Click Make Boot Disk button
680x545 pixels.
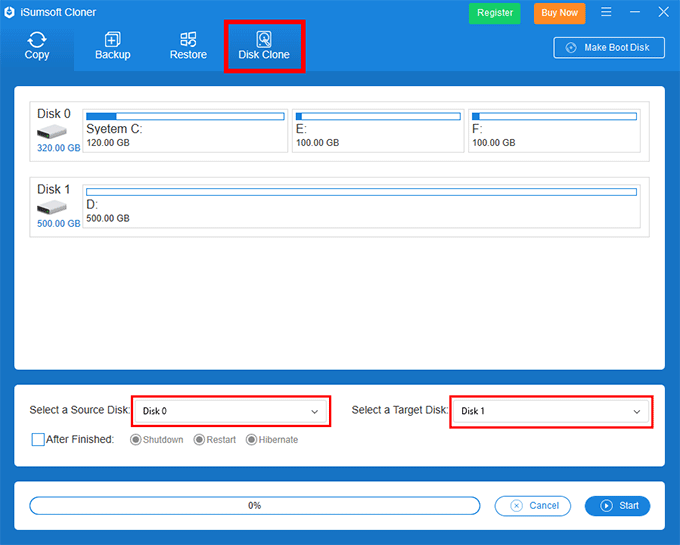point(609,48)
